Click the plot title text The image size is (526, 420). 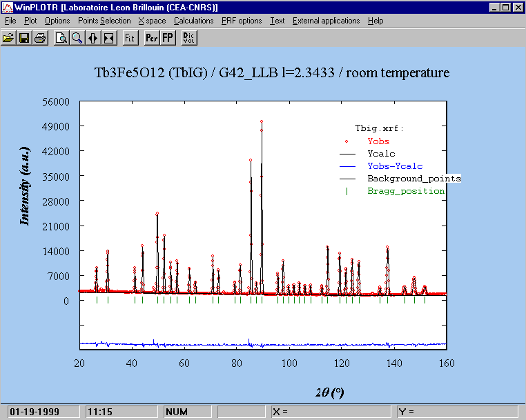pyautogui.click(x=271, y=72)
